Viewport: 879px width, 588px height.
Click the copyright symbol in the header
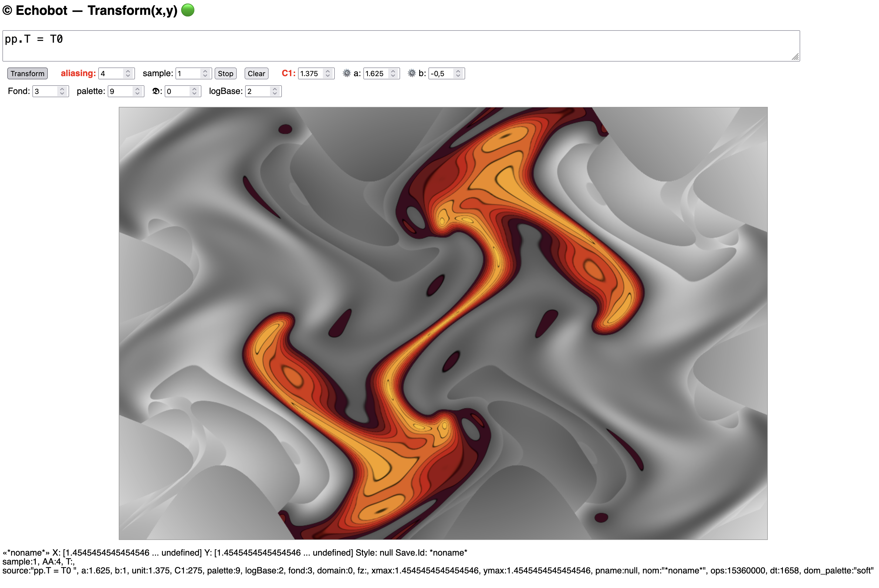7,11
